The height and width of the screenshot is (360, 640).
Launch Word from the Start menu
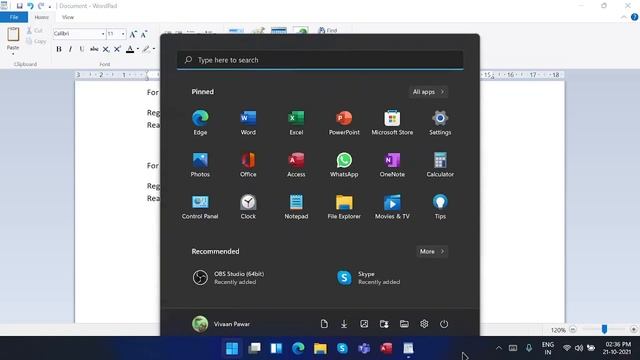tap(248, 122)
